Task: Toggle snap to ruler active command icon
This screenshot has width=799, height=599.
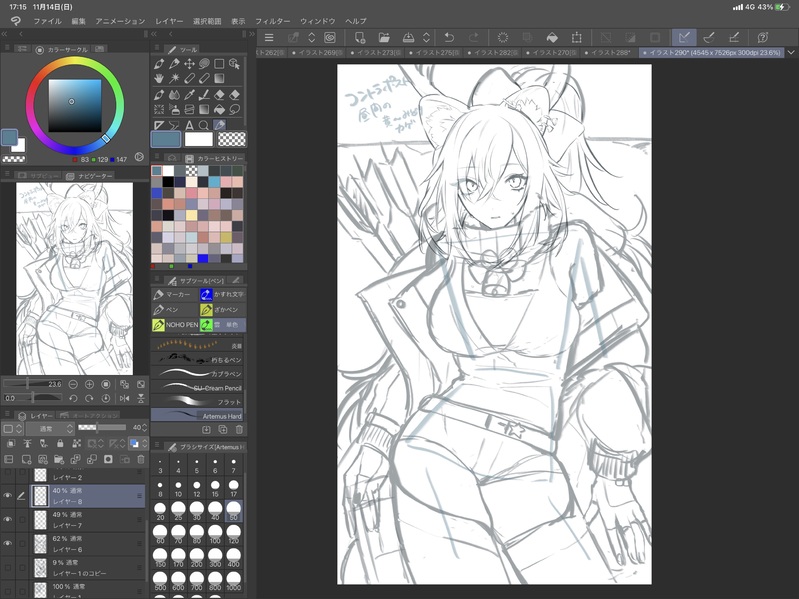Action: (x=684, y=37)
